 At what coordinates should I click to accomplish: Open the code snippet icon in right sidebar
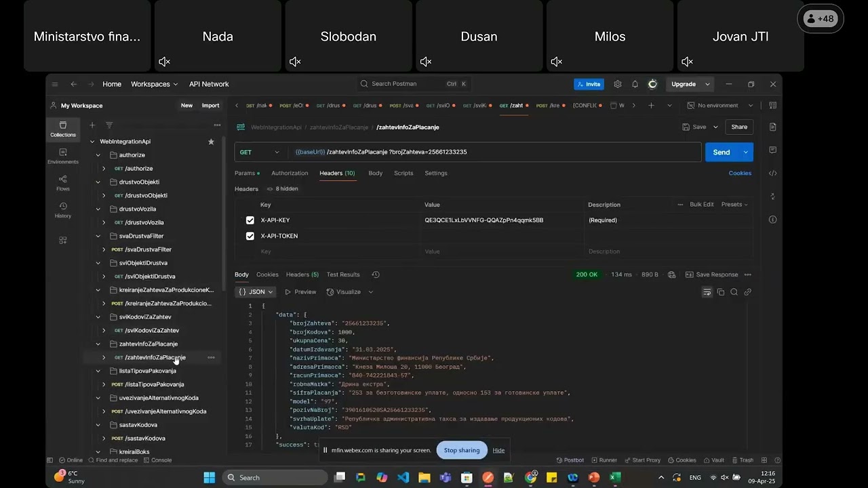click(x=772, y=173)
